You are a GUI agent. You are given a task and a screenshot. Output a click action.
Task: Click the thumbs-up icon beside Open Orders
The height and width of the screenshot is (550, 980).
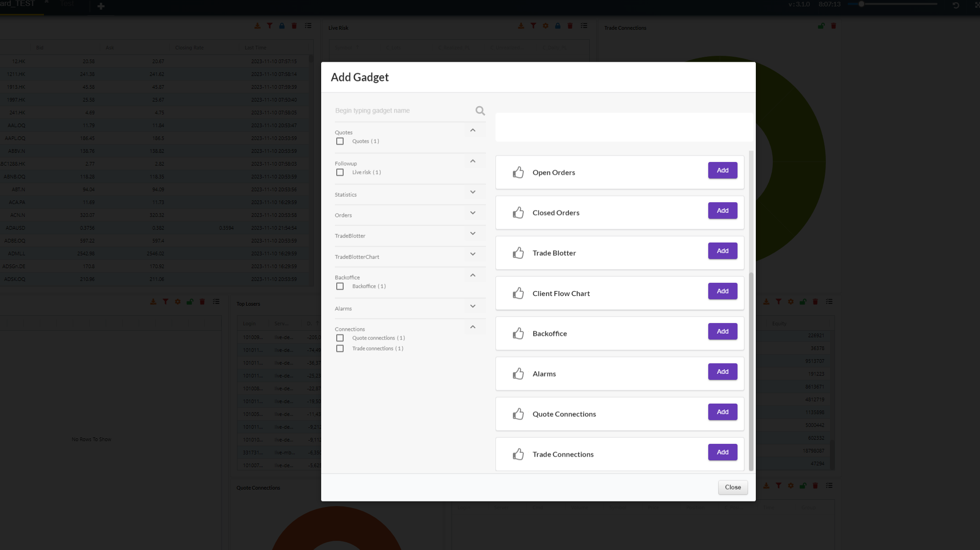pos(518,173)
